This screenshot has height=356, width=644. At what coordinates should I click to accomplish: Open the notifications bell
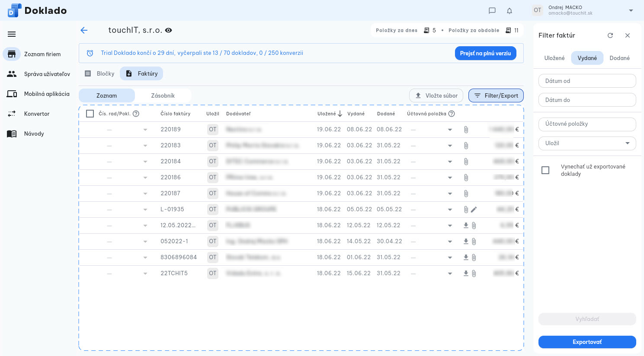click(x=509, y=11)
